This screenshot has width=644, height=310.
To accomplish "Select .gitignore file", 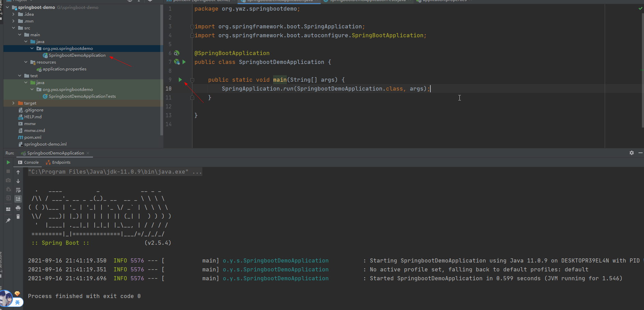I will (33, 110).
